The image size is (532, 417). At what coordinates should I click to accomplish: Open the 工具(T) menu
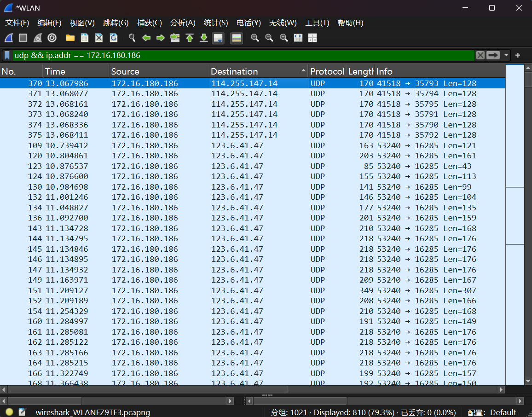[317, 23]
